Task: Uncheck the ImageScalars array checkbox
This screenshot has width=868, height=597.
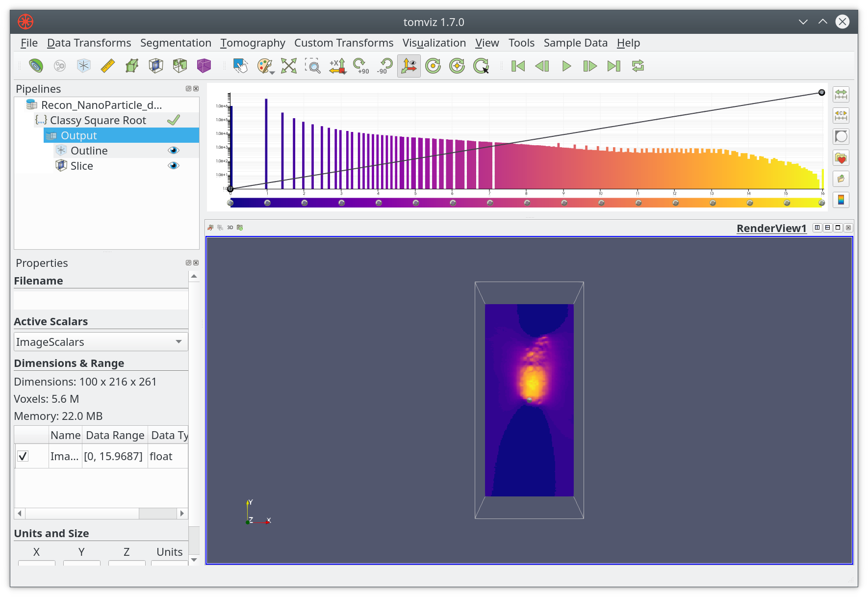Action: click(x=23, y=456)
